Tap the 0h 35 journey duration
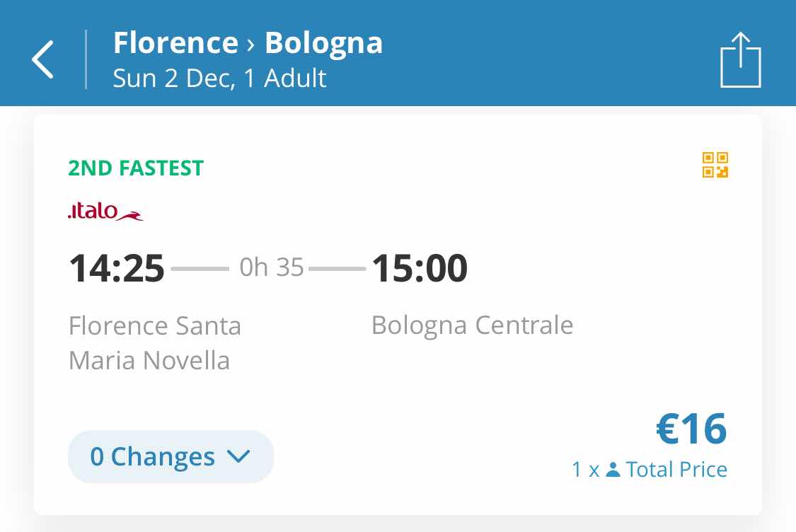Image resolution: width=796 pixels, height=532 pixels. (272, 267)
